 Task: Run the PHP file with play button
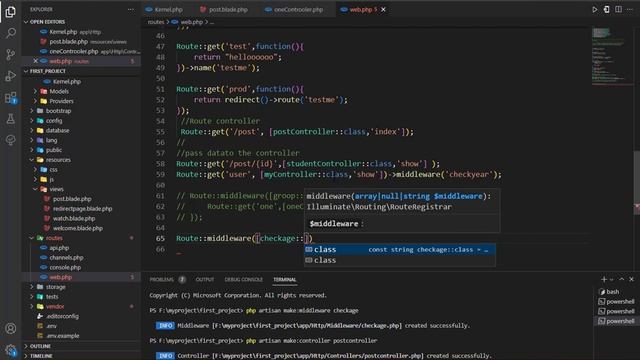tap(595, 9)
